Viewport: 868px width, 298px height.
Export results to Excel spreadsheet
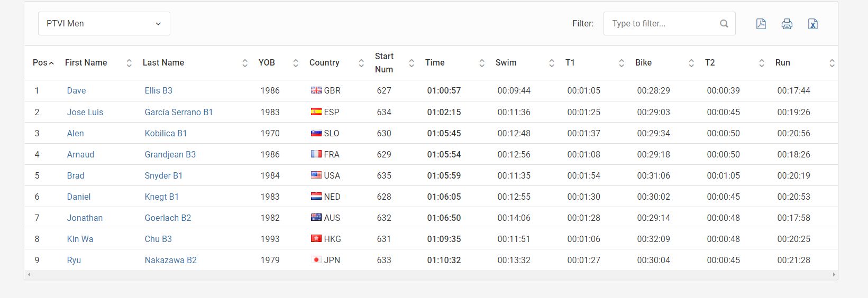[x=813, y=24]
